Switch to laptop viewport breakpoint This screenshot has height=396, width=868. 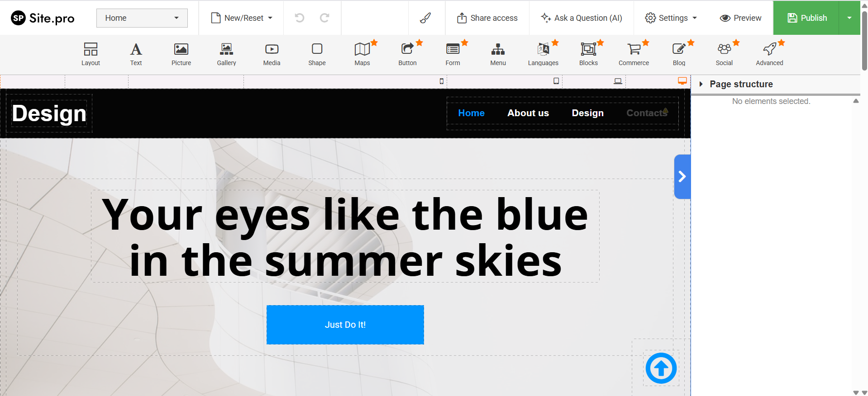[618, 81]
